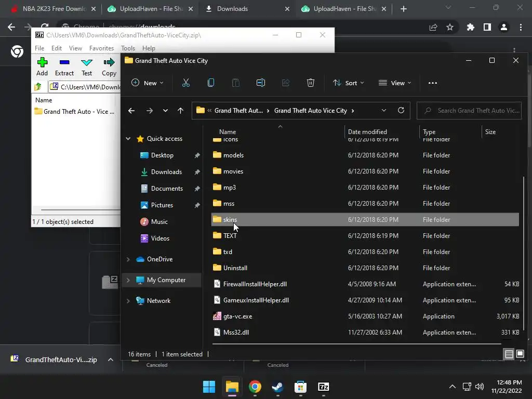The image size is (532, 399).
Task: Click Extract in 7-Zip toolbar
Action: (64, 66)
